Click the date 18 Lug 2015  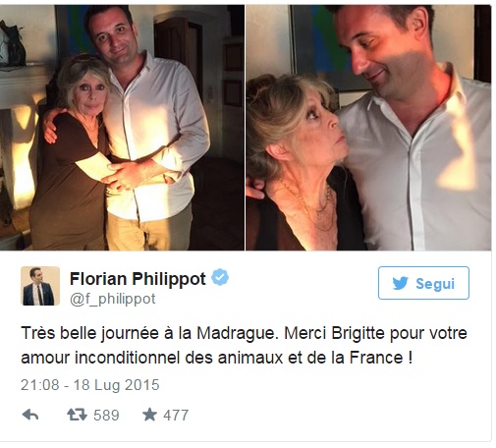(x=116, y=385)
